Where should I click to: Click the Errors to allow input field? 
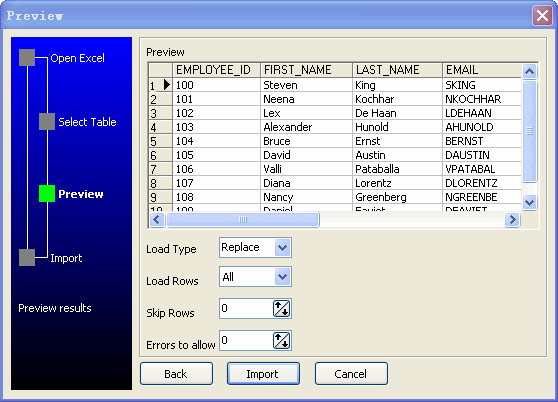[246, 340]
